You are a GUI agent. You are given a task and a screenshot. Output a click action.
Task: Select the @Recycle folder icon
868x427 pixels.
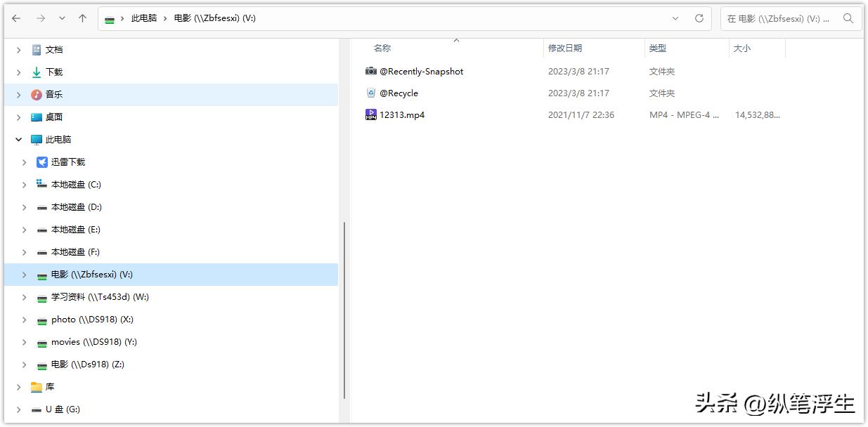click(371, 93)
